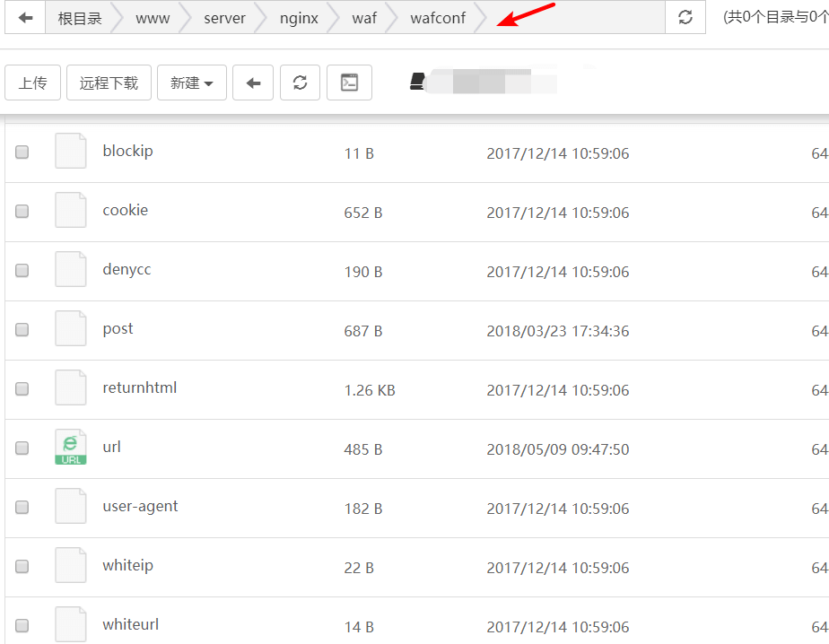Click the 190 B size value
Screen dimensions: 829x644
pos(363,272)
